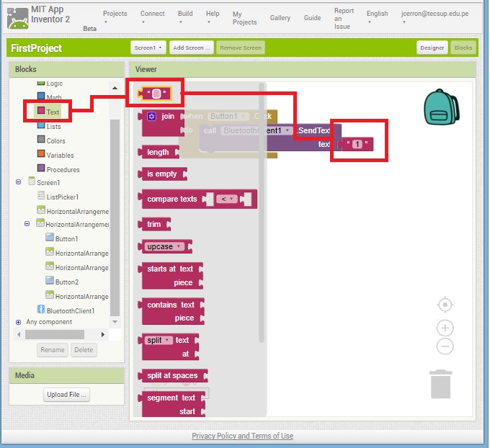The height and width of the screenshot is (448, 490).
Task: Click the Add Screen button
Action: 192,48
